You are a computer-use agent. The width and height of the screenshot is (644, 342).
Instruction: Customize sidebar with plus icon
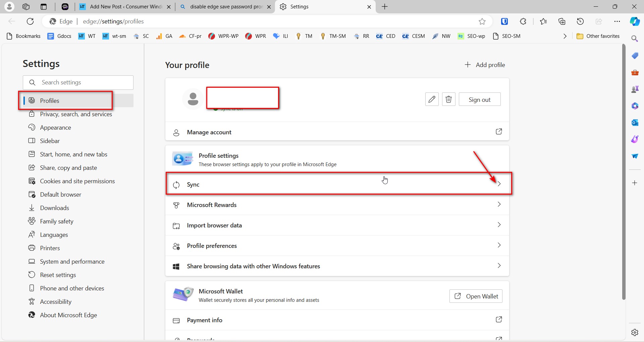[x=635, y=183]
